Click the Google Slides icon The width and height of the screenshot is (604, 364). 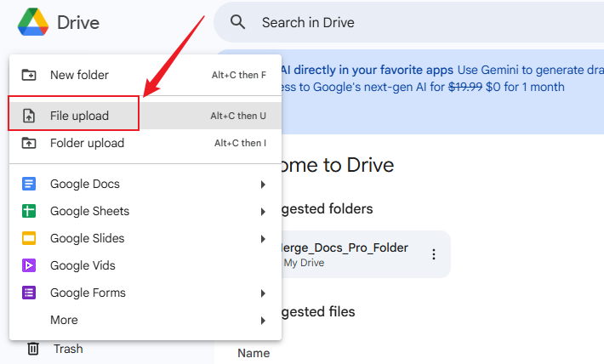(x=29, y=238)
